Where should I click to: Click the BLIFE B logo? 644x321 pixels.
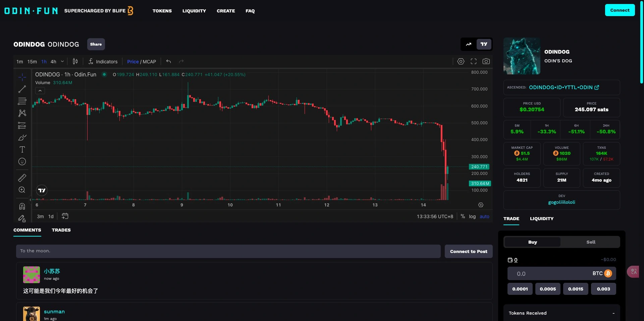(130, 11)
